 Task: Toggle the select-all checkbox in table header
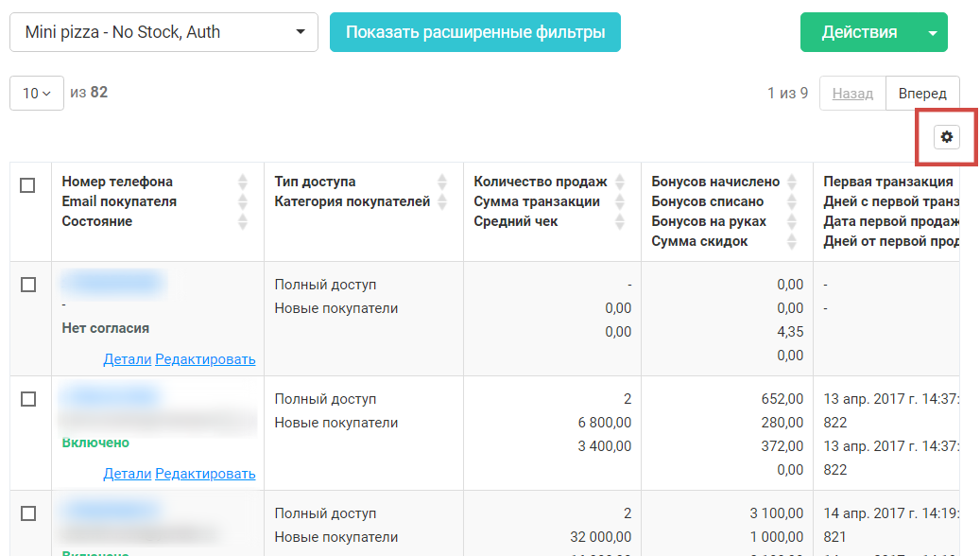(28, 185)
